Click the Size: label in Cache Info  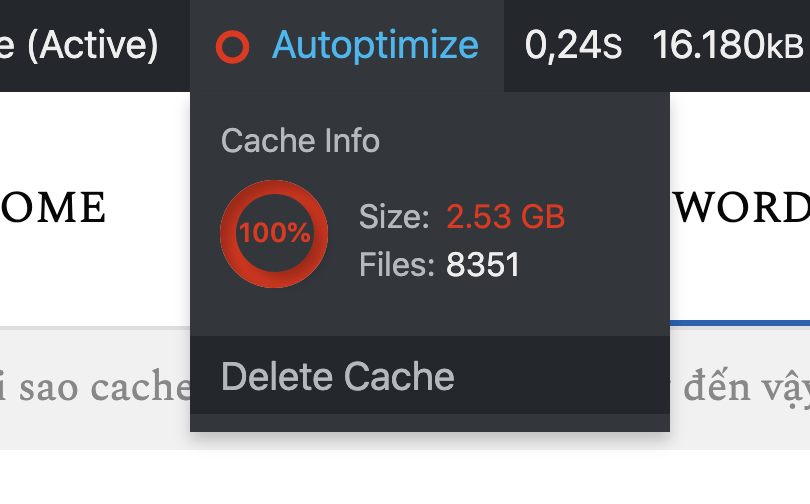(394, 216)
